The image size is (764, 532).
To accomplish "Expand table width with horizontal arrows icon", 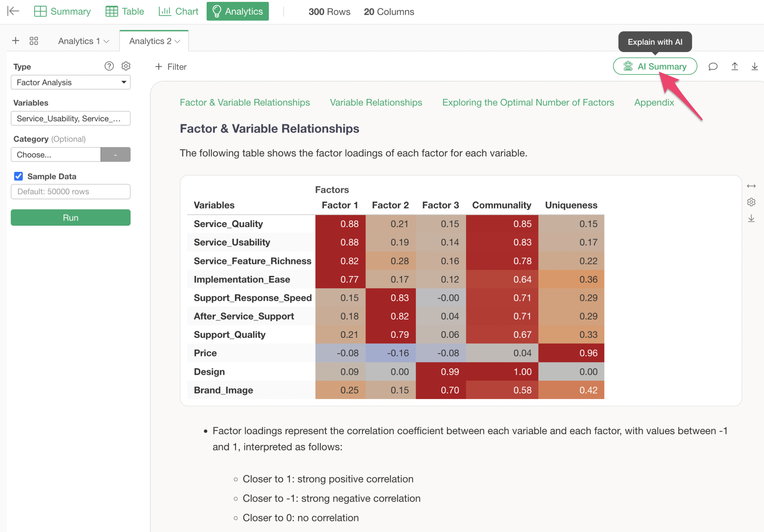I will coord(751,186).
